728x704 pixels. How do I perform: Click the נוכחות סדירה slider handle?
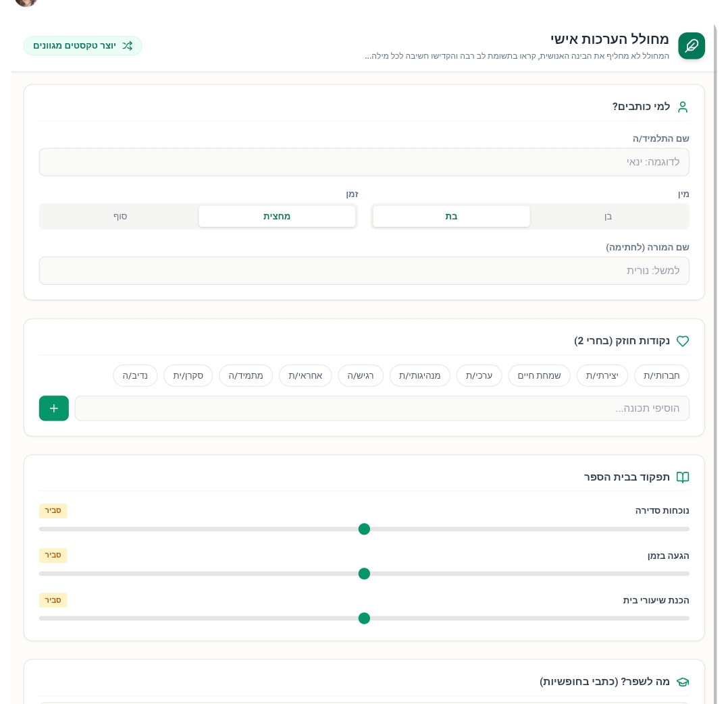(x=364, y=529)
